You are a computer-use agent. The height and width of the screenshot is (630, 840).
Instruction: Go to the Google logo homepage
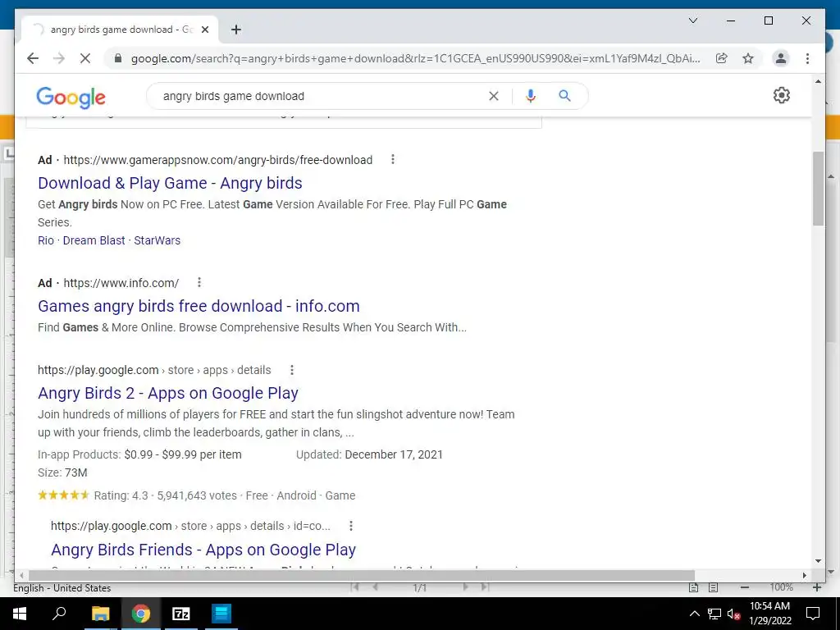pyautogui.click(x=71, y=98)
